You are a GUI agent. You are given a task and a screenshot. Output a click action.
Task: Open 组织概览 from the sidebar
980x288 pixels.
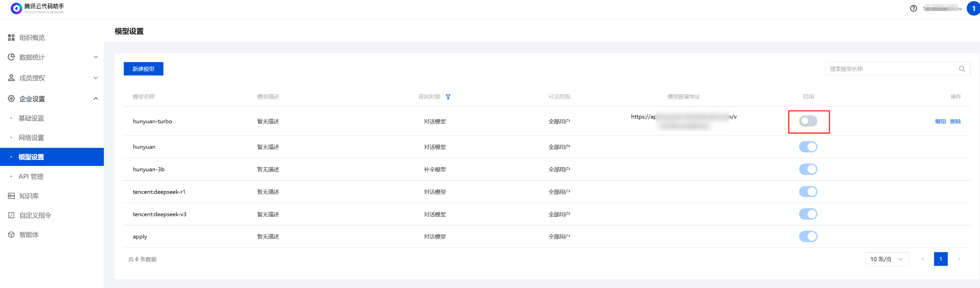coord(32,37)
